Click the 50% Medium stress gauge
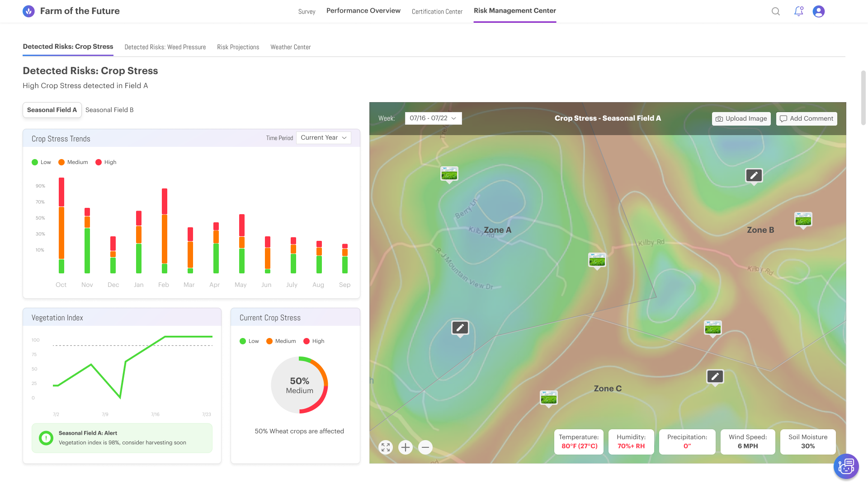Viewport: 868px width, 488px height. click(x=299, y=385)
